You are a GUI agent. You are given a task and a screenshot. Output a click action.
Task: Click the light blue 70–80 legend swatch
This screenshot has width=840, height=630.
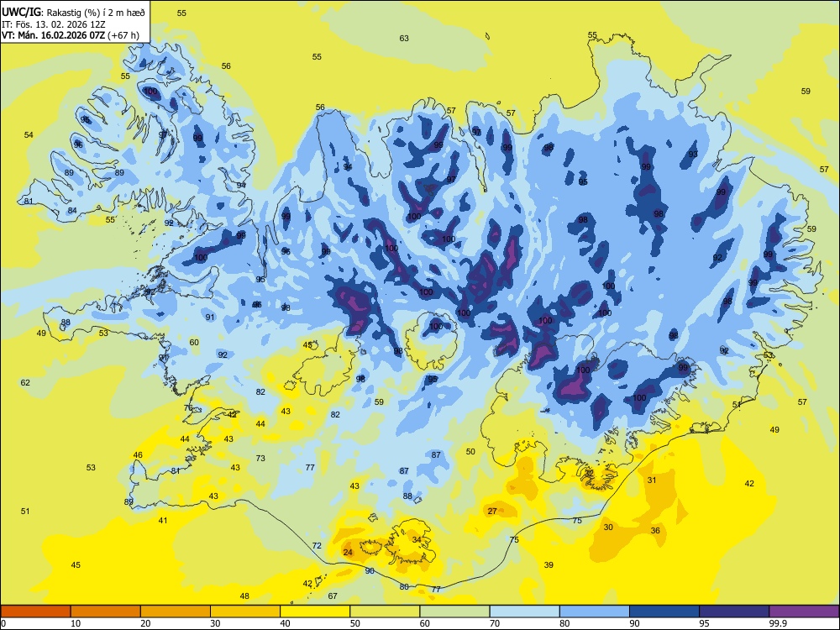pos(524,612)
